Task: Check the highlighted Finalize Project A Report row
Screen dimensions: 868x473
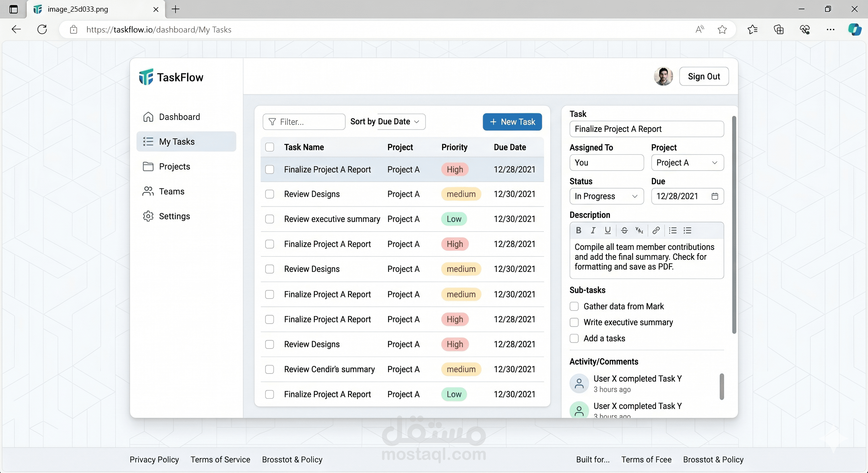Action: coord(270,169)
